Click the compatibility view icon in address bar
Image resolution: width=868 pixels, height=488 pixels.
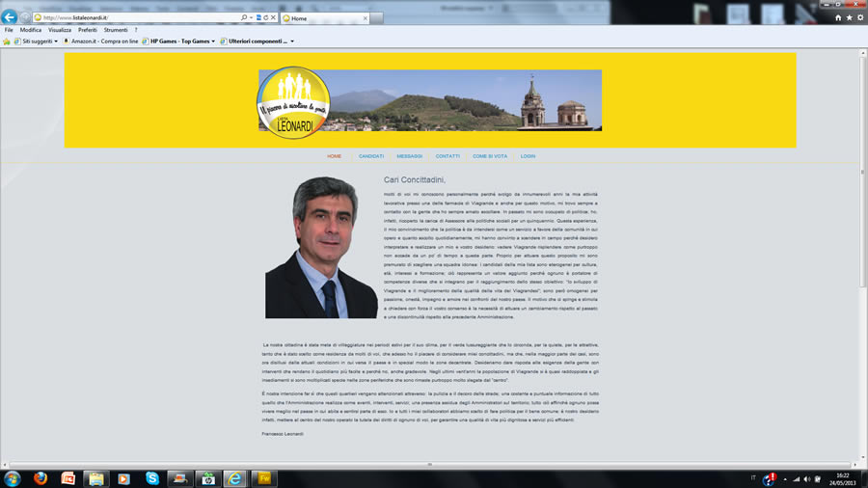(258, 17)
